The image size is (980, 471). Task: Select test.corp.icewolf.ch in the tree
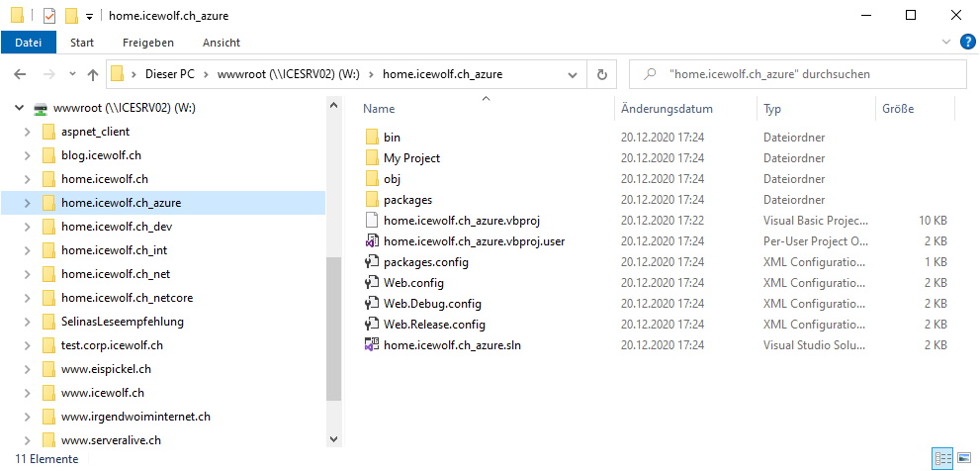pyautogui.click(x=112, y=346)
